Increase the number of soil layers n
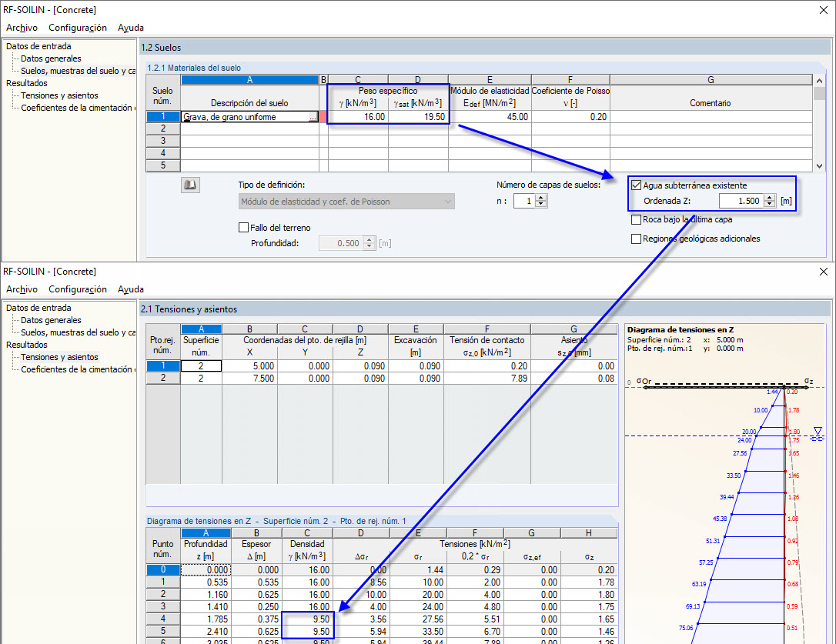Viewport: 836px width, 644px height. click(x=541, y=197)
